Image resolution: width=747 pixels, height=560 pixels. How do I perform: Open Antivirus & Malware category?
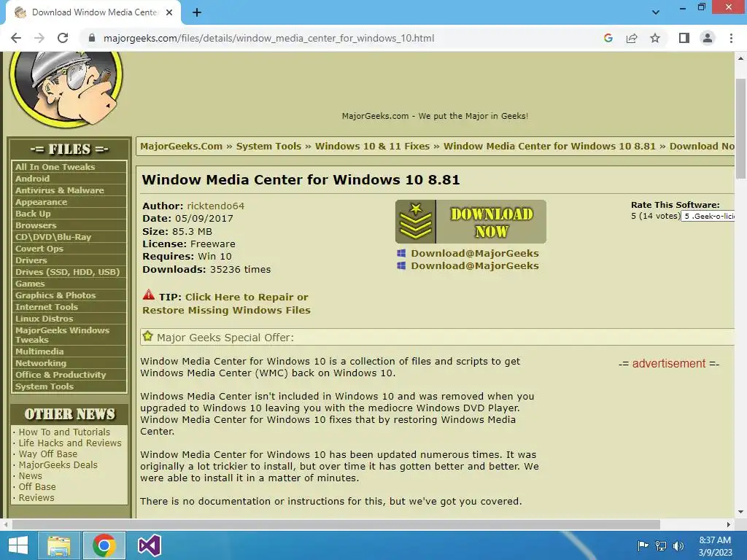[x=60, y=190]
